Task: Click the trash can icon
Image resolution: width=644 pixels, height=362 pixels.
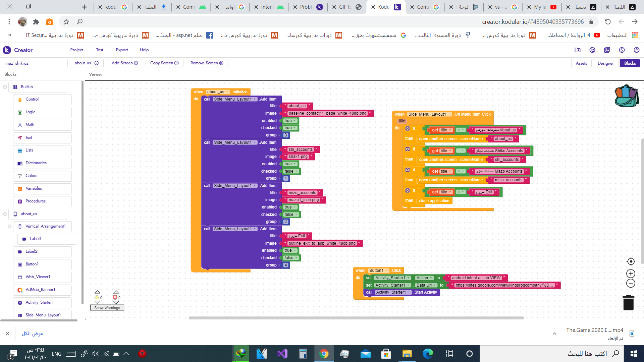Action: (x=628, y=303)
